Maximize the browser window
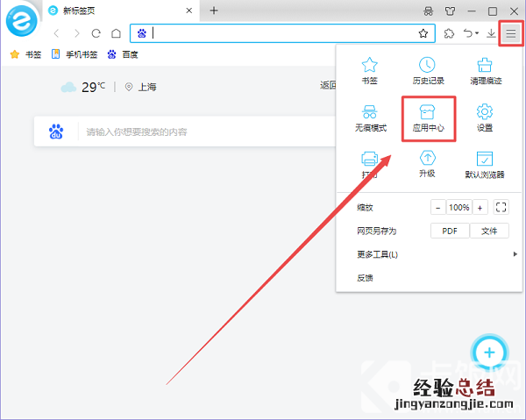526x420 pixels. (493, 11)
